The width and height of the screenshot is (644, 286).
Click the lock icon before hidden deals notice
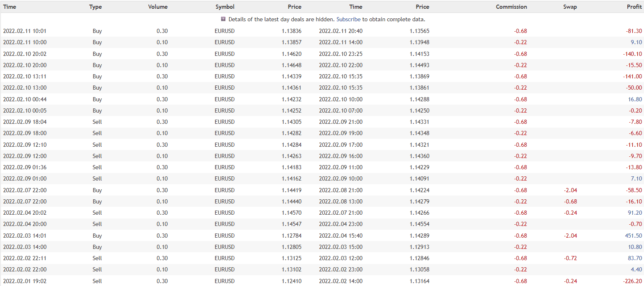(x=222, y=19)
